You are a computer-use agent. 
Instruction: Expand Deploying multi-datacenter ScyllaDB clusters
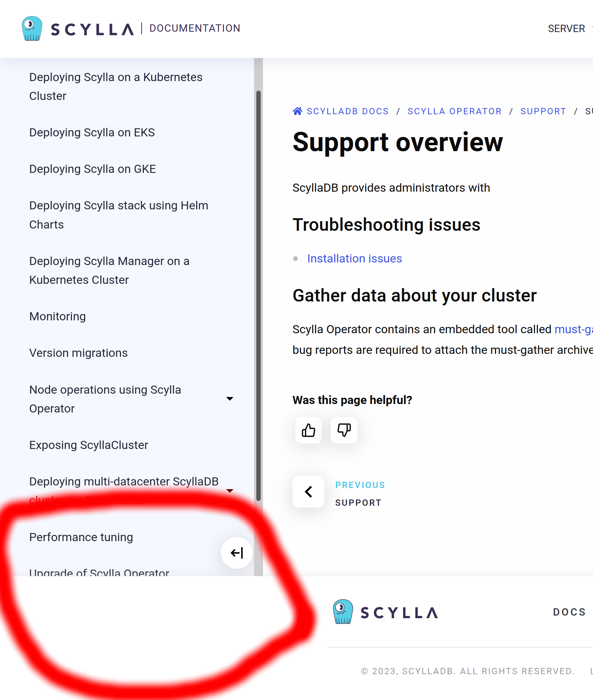pyautogui.click(x=230, y=490)
